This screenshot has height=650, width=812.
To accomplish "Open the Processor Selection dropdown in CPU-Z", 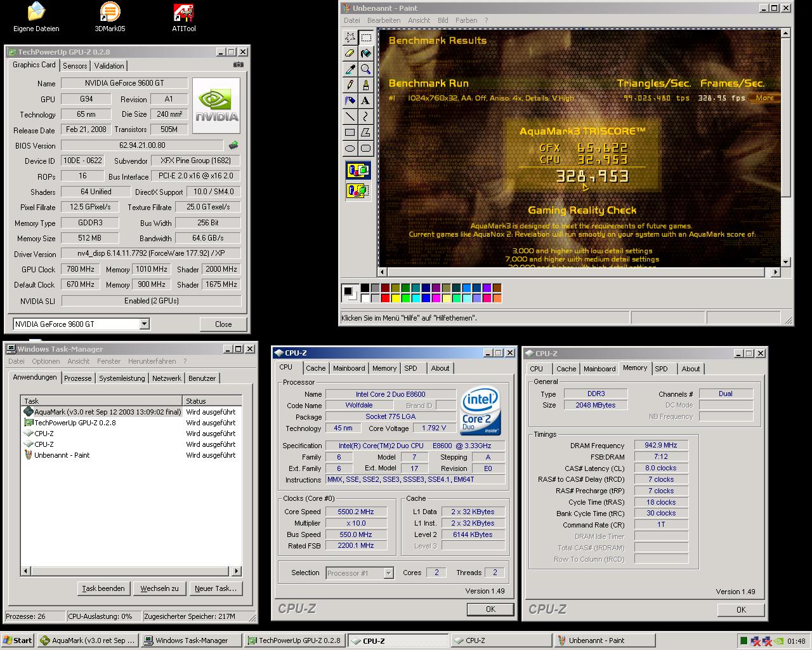I will (x=388, y=573).
